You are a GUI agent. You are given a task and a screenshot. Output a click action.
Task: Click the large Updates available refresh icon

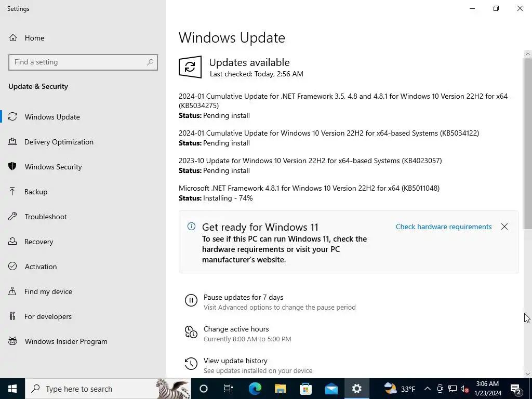(x=190, y=67)
